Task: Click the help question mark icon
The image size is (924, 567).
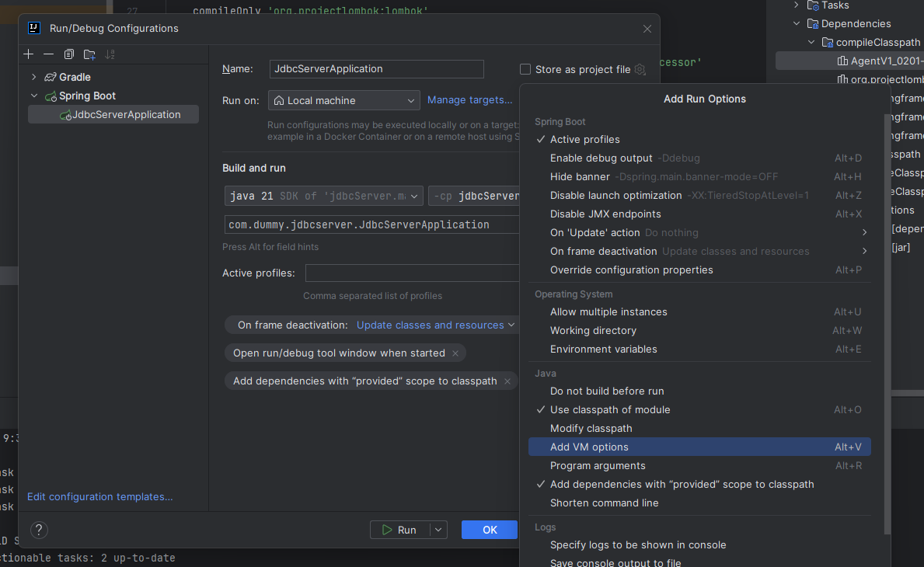Action: click(x=39, y=530)
